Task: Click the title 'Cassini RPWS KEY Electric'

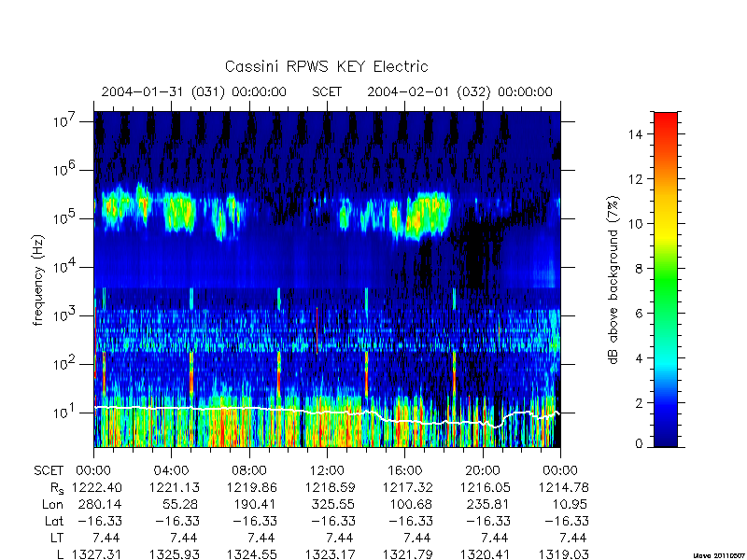Action: tap(326, 66)
